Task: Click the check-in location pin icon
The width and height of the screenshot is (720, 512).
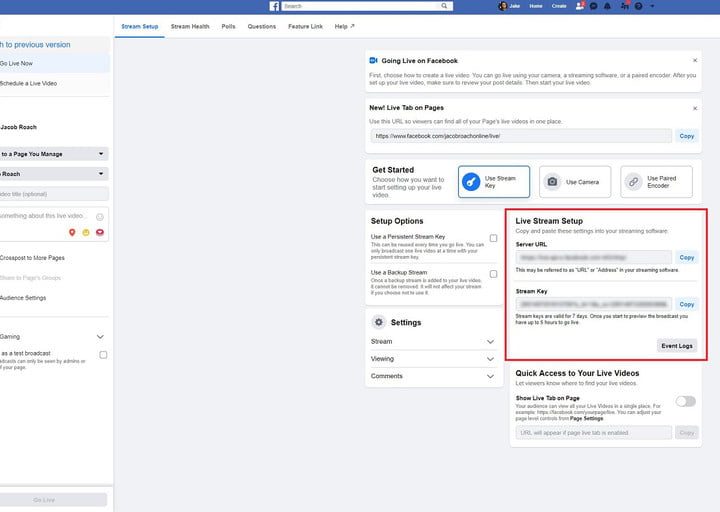Action: coord(72,232)
